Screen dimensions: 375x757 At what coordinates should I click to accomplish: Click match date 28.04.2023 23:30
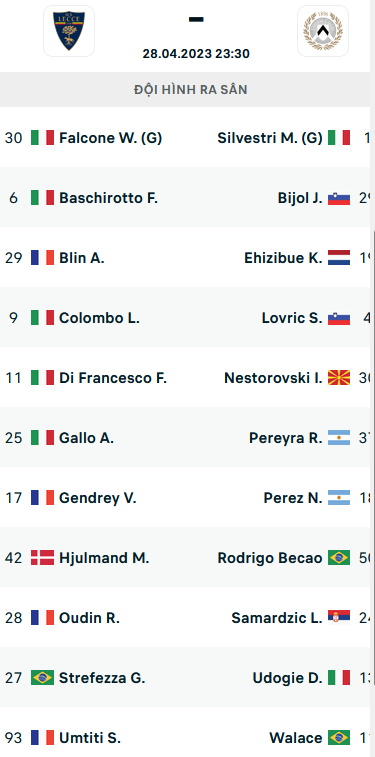click(x=196, y=54)
